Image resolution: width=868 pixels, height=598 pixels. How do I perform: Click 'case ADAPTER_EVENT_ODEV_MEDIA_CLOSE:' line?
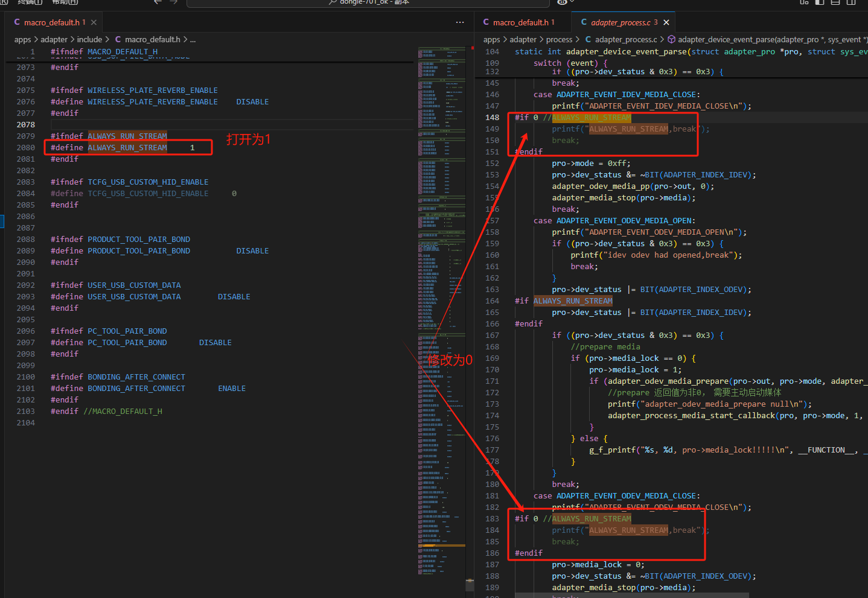click(616, 495)
